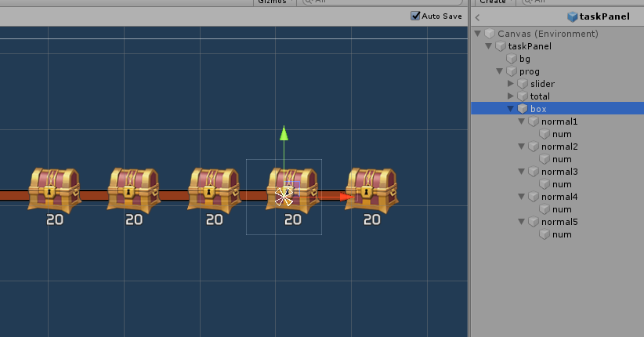Image resolution: width=644 pixels, height=337 pixels.
Task: Collapse the Canvas (Environment) node
Action: (478, 34)
